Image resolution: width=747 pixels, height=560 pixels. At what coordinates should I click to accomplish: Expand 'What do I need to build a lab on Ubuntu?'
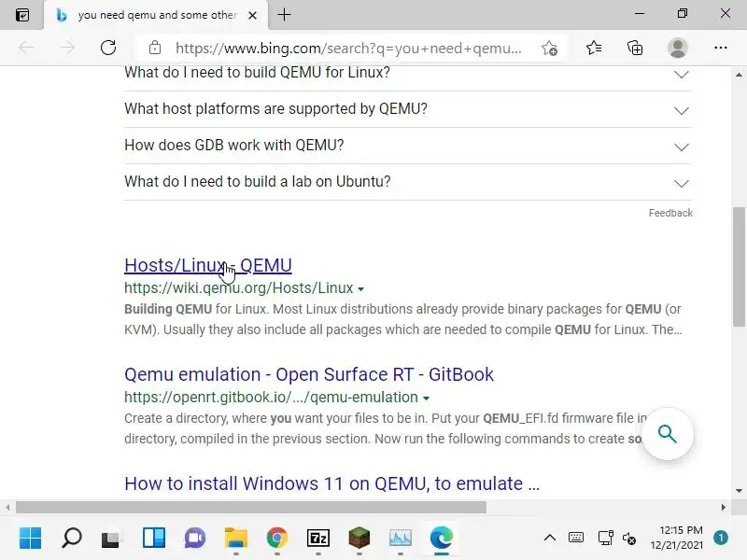click(407, 182)
